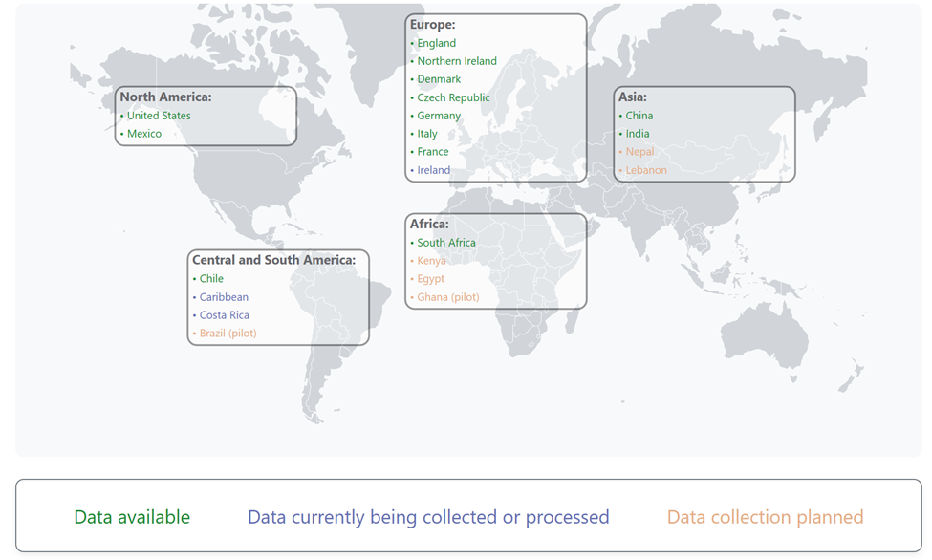This screenshot has width=932, height=560.
Task: Open Lebanon under the Asia heading
Action: pos(646,170)
